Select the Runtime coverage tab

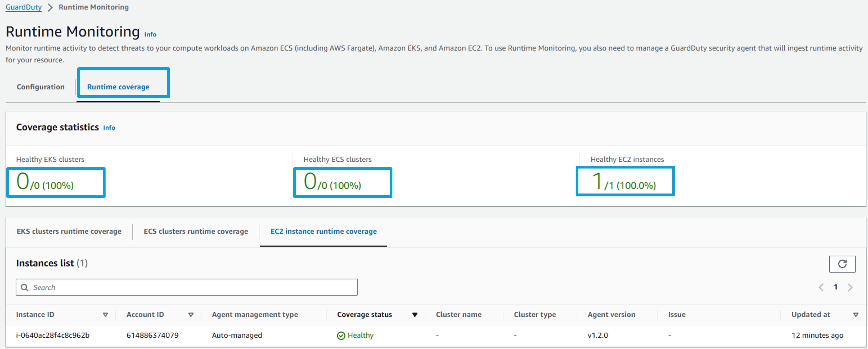118,87
